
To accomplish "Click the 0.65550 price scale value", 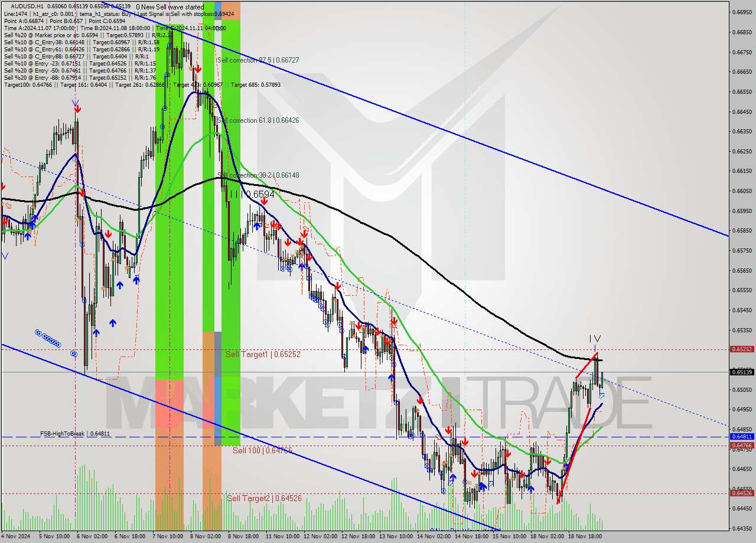I will coord(742,290).
